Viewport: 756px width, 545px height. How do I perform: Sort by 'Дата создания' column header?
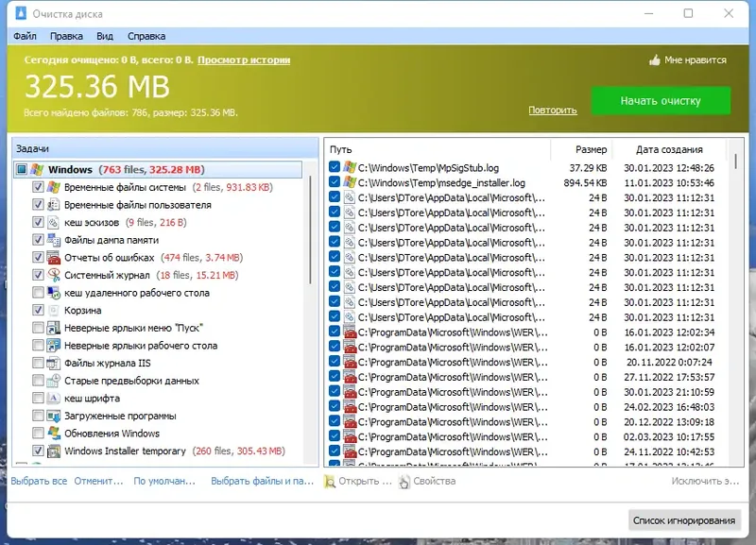669,149
